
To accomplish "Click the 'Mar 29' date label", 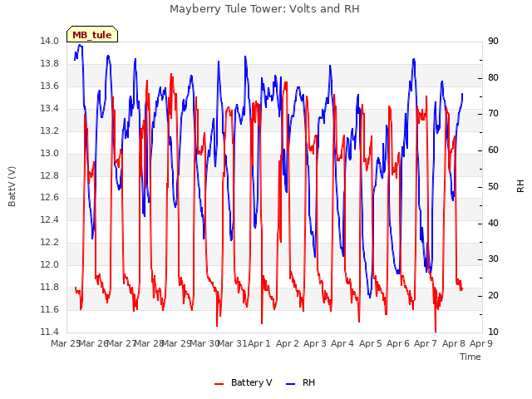I will tap(177, 343).
